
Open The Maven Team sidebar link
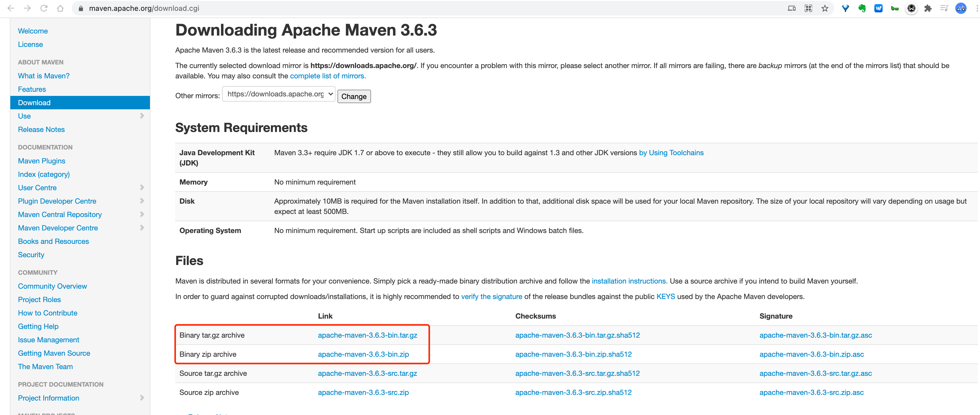45,367
